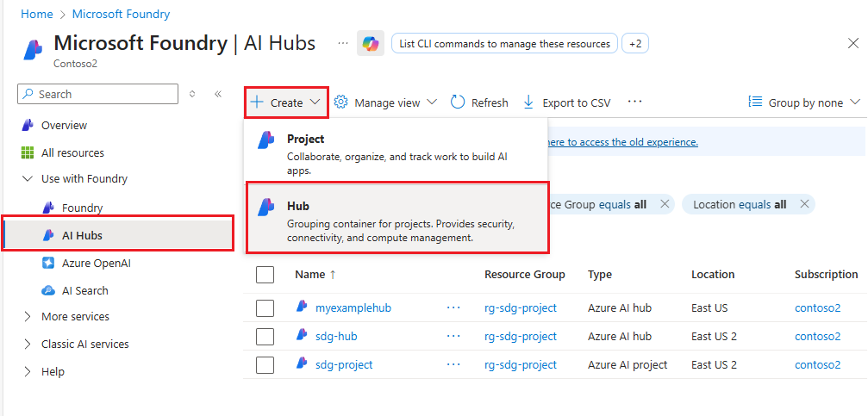Remove the Resource Group equals all filter
This screenshot has width=868, height=416.
tap(665, 204)
